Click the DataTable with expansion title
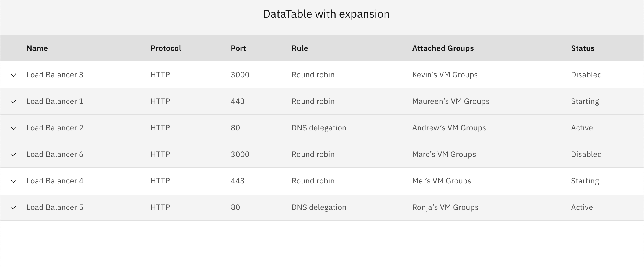The height and width of the screenshot is (268, 644). (x=326, y=14)
